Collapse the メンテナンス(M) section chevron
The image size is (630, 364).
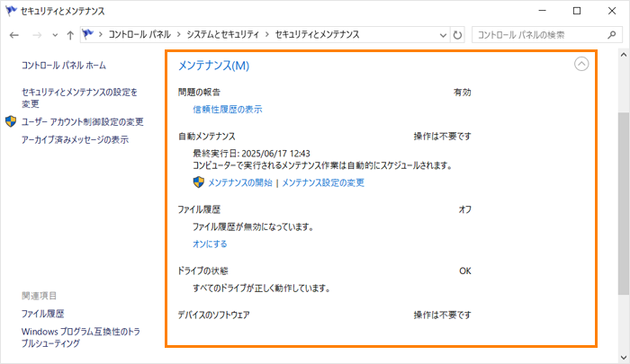[x=581, y=64]
